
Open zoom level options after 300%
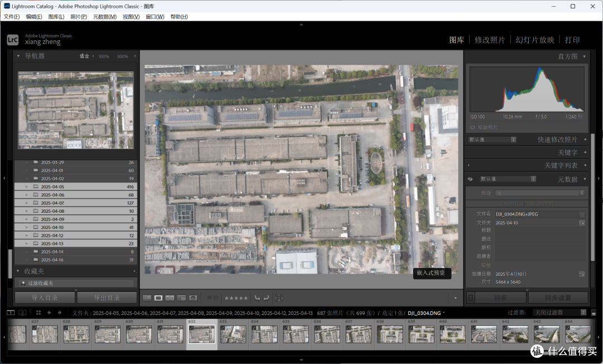[135, 56]
